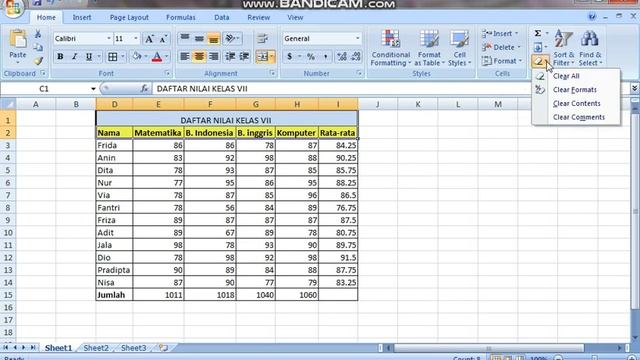Click the Increase Decimal icon

coord(342,56)
